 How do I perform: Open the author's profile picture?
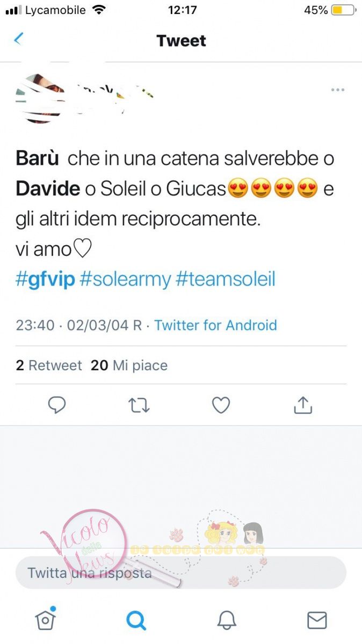coord(40,99)
